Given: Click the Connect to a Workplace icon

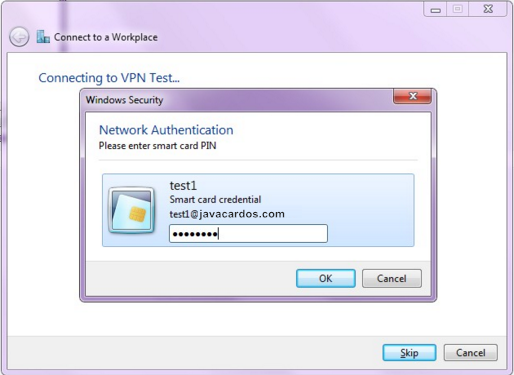Looking at the screenshot, I should coord(43,37).
